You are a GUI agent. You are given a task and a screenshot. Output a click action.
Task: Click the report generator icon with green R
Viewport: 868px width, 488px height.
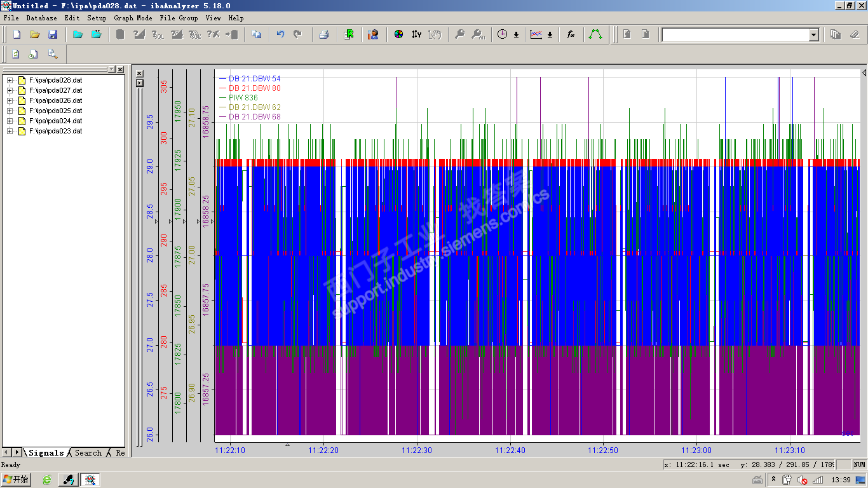(x=349, y=34)
